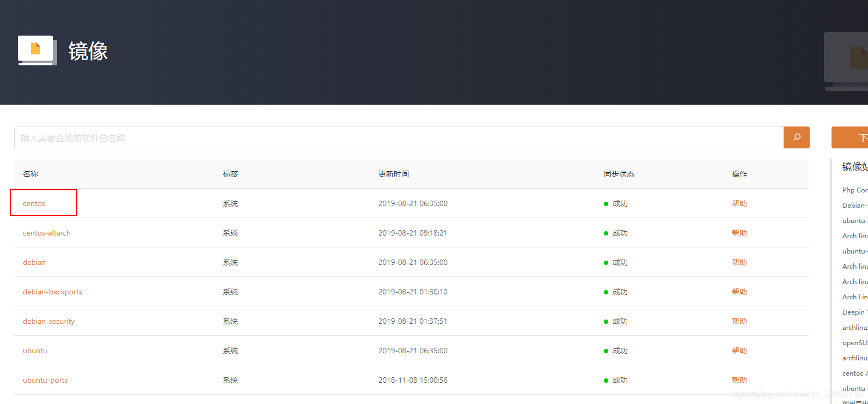The height and width of the screenshot is (404, 868).
Task: Click the 标签 column header
Action: [x=230, y=174]
